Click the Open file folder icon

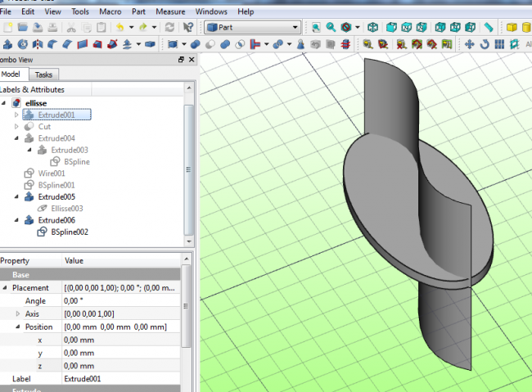pyautogui.click(x=23, y=27)
